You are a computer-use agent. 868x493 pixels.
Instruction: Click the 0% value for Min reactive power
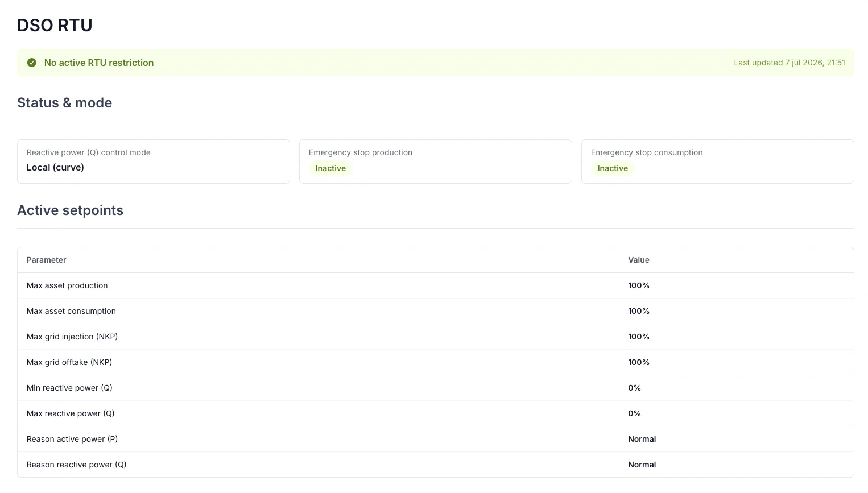tap(634, 388)
